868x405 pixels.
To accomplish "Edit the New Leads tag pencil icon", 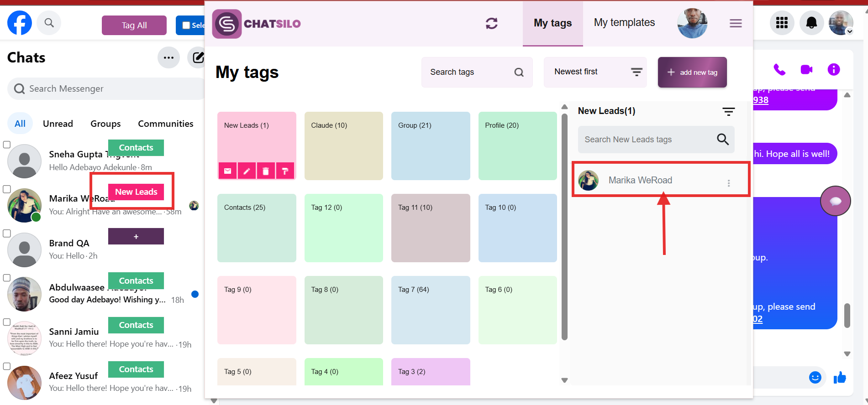I will (x=247, y=171).
